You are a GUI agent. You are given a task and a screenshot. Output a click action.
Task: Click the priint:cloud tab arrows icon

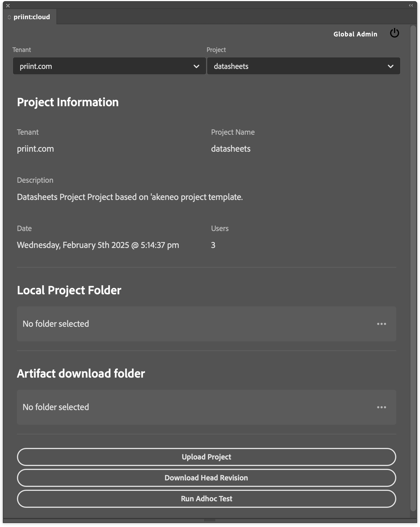point(9,17)
